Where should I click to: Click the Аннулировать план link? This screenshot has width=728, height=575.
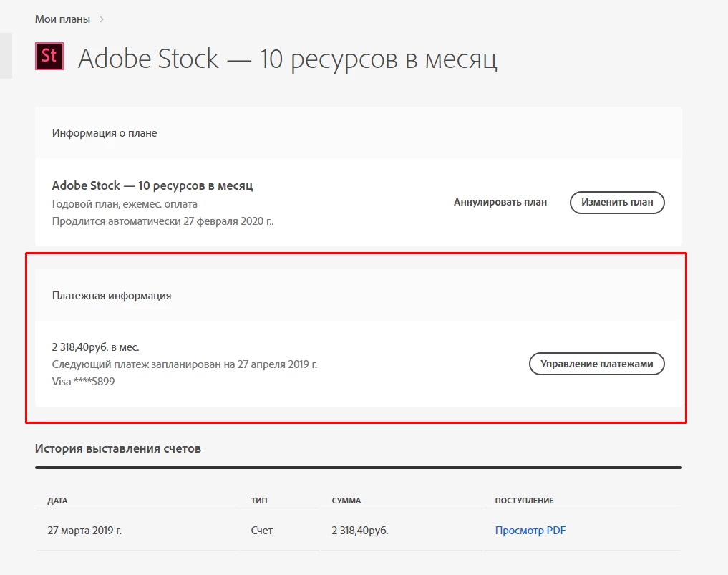[500, 203]
